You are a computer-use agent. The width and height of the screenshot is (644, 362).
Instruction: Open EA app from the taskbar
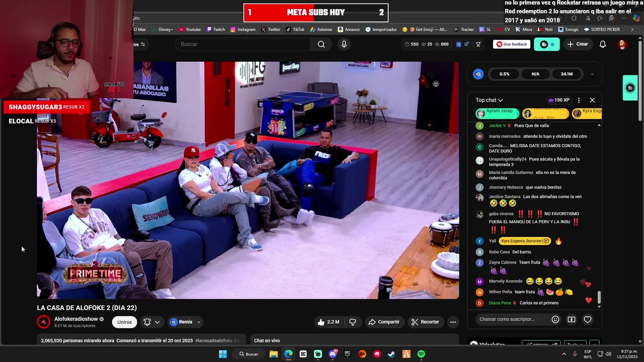[362, 354]
